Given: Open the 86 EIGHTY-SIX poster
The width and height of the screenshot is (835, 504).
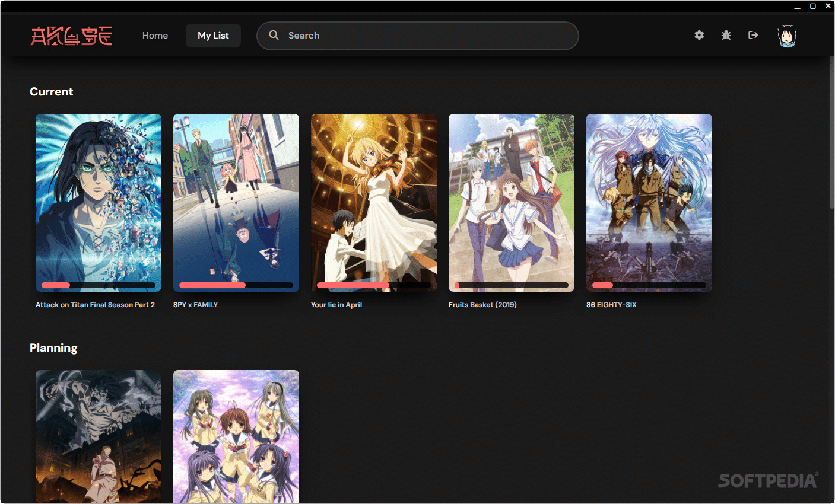Looking at the screenshot, I should 649,203.
